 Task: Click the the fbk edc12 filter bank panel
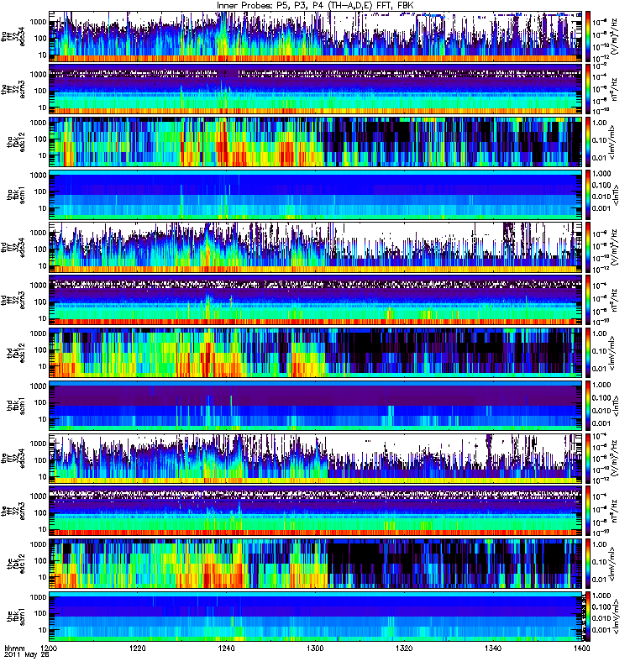[316, 564]
